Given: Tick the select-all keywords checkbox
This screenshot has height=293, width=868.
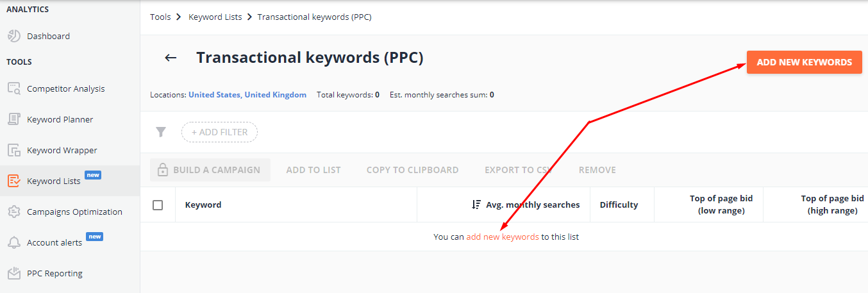Looking at the screenshot, I should [158, 205].
